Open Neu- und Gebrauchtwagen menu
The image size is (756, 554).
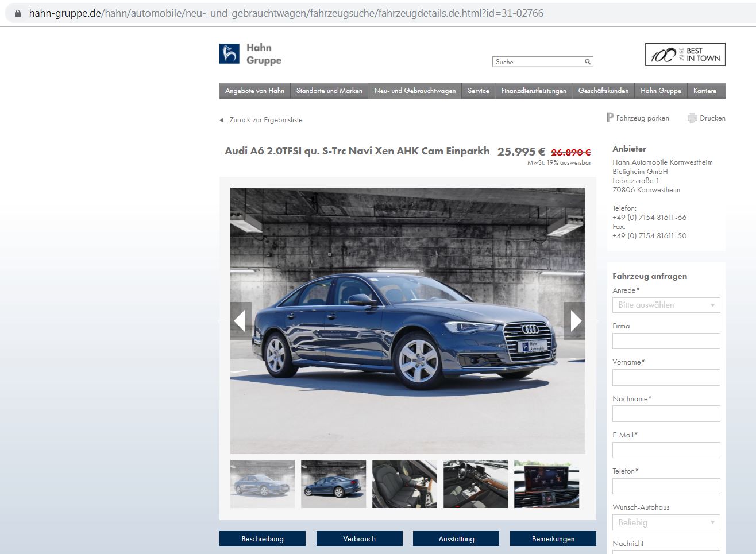click(x=415, y=91)
